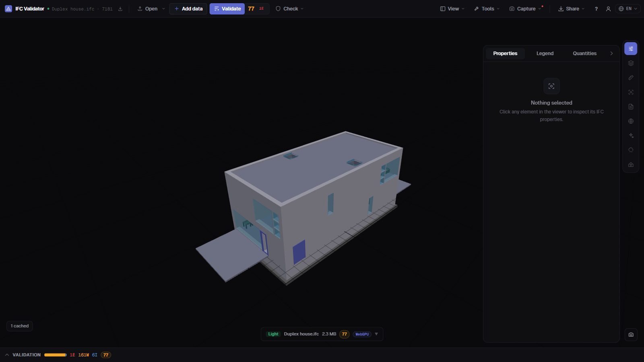
Task: Click the Validate button
Action: [x=227, y=9]
